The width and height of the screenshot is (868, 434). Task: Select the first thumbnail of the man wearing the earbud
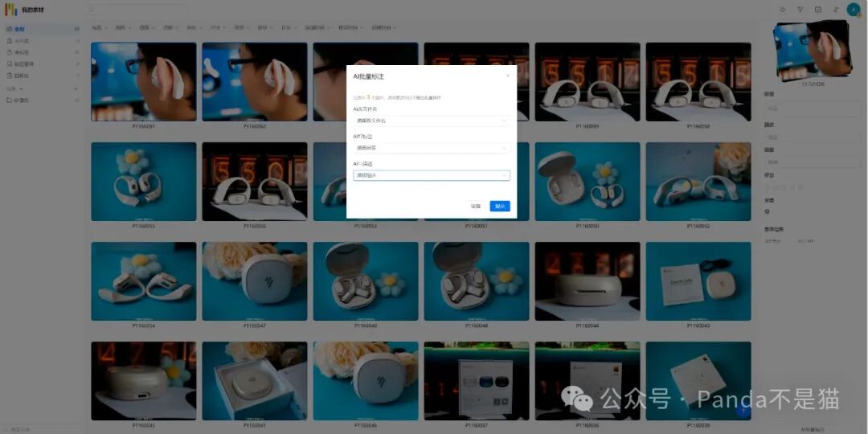[x=143, y=81]
